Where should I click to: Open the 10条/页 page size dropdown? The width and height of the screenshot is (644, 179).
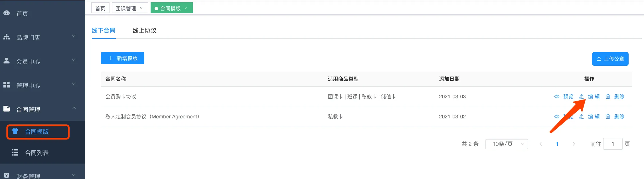pos(507,144)
